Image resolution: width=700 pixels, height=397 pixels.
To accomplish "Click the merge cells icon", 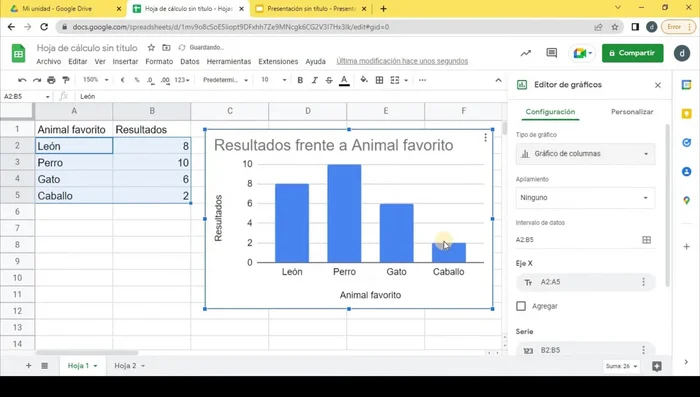I will pos(395,80).
